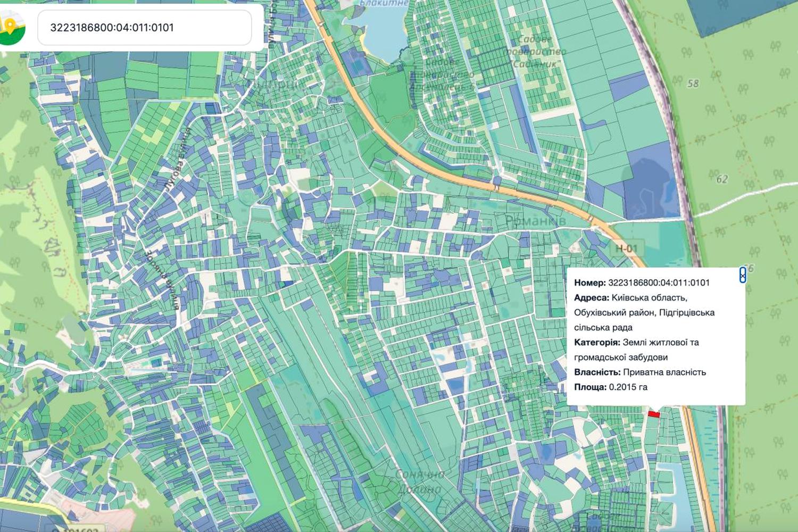Viewport: 798px width, 532px height.
Task: Click the H-01 road shield
Action: pos(626,248)
